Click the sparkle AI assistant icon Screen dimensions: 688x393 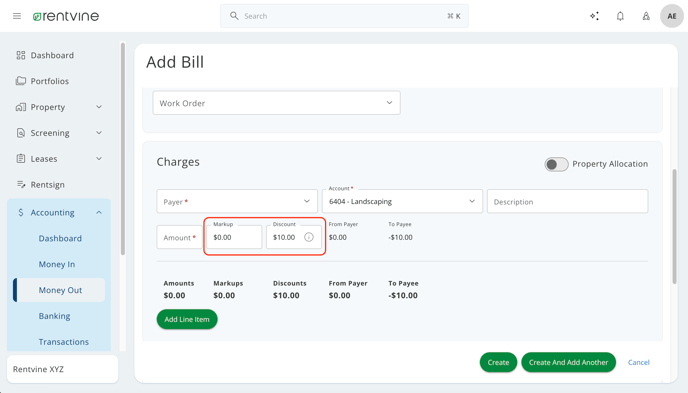tap(595, 16)
